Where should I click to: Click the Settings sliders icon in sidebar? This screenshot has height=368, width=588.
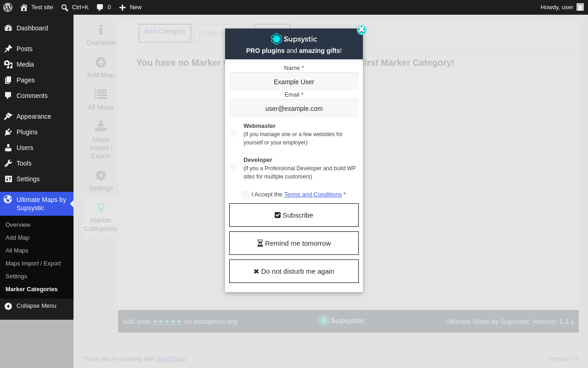click(8, 179)
